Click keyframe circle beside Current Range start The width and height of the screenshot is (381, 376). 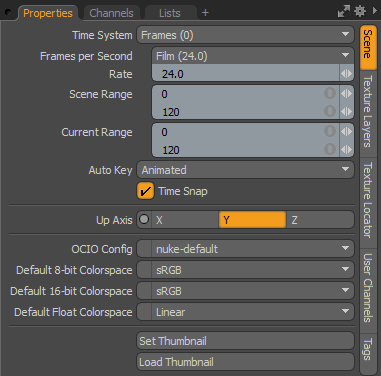(330, 131)
